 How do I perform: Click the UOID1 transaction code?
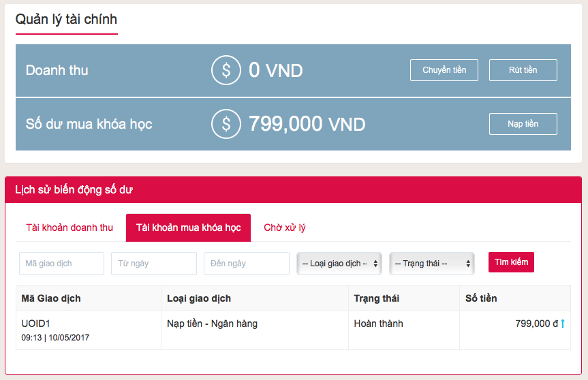35,323
